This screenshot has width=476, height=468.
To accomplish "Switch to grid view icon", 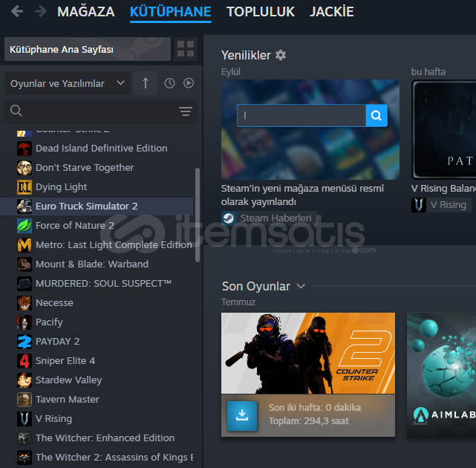I will click(186, 49).
